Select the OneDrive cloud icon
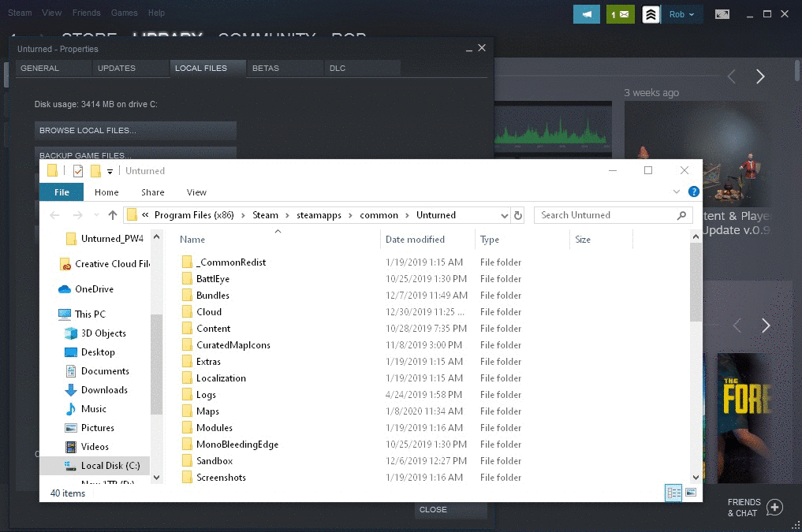The height and width of the screenshot is (532, 802). pyautogui.click(x=65, y=289)
